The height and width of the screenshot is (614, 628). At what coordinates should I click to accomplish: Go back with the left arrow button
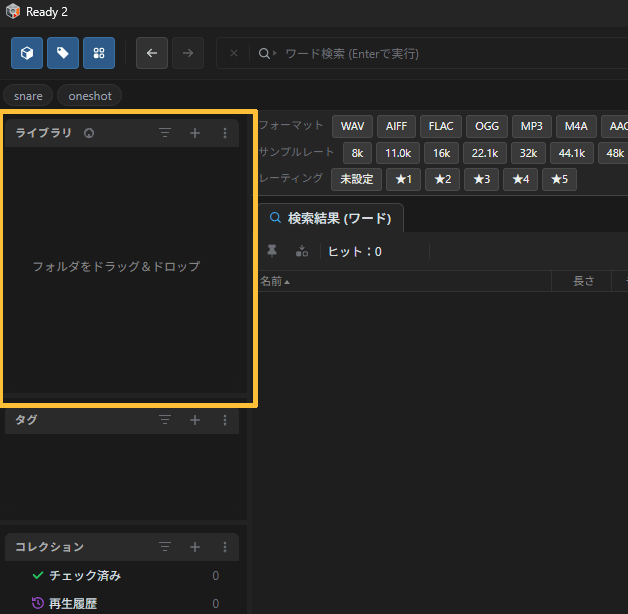point(152,53)
